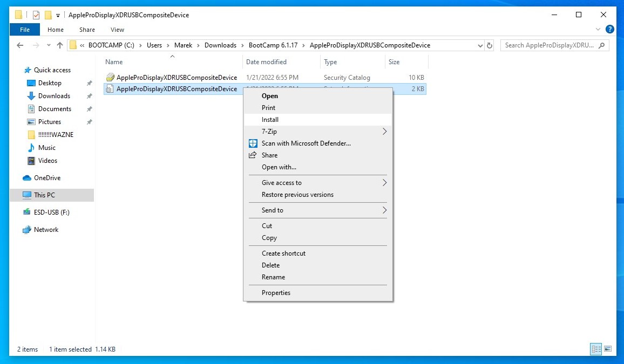Screen dimensions: 624x364
Task: Expand the address bar history dropdown
Action: click(480, 45)
